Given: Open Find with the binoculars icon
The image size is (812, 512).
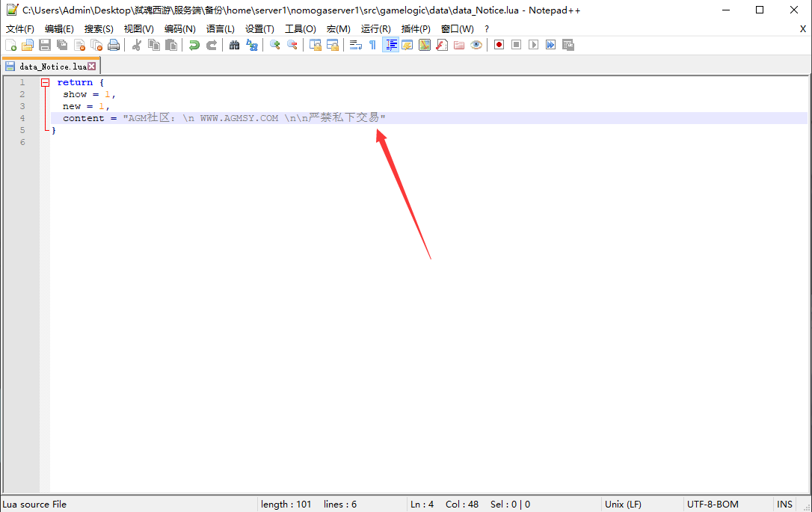Looking at the screenshot, I should 234,45.
